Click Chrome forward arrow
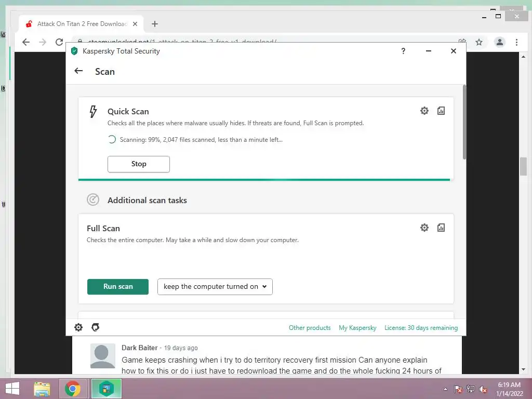The height and width of the screenshot is (399, 532). click(x=43, y=42)
